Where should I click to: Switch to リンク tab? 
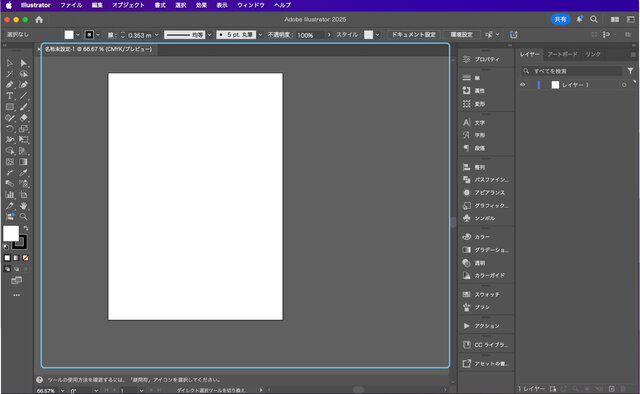(593, 54)
